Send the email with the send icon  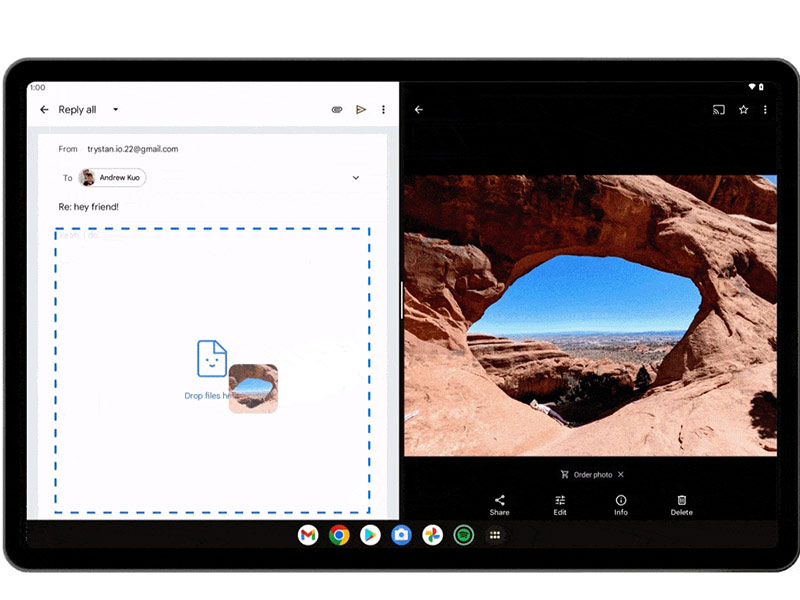(361, 110)
